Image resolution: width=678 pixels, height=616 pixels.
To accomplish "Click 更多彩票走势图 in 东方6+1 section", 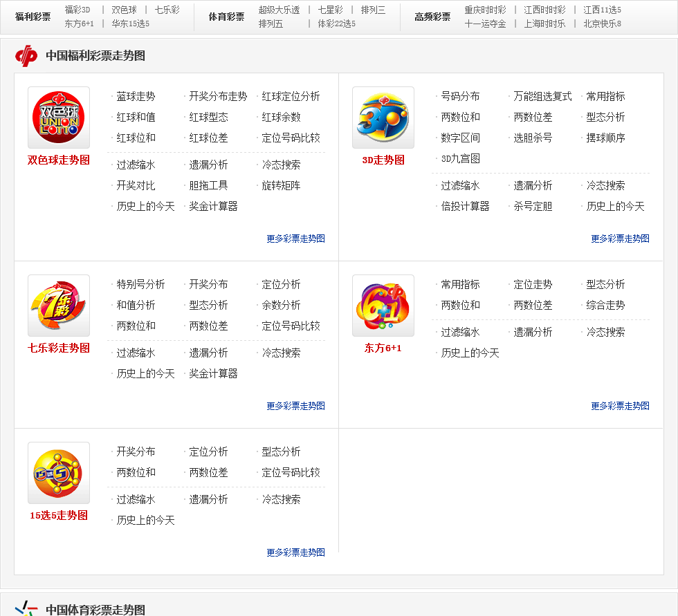I will (x=620, y=406).
